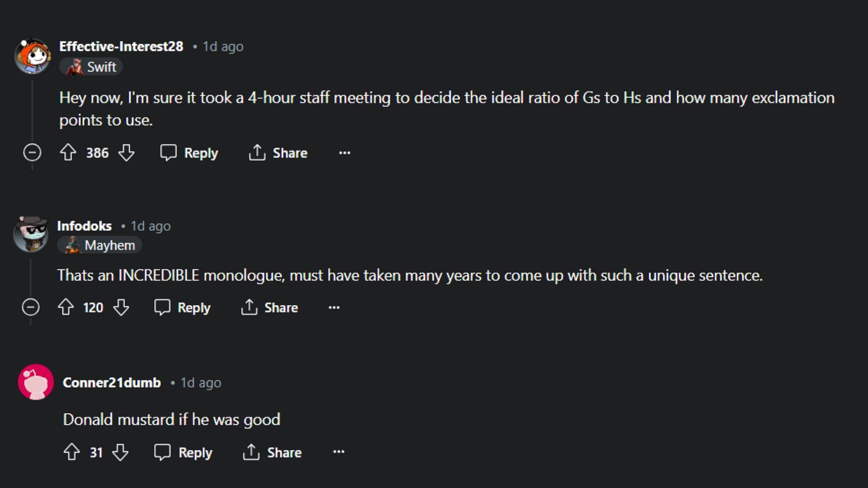
Task: Share the comment about the 4-hour staff meeting
Action: (278, 153)
